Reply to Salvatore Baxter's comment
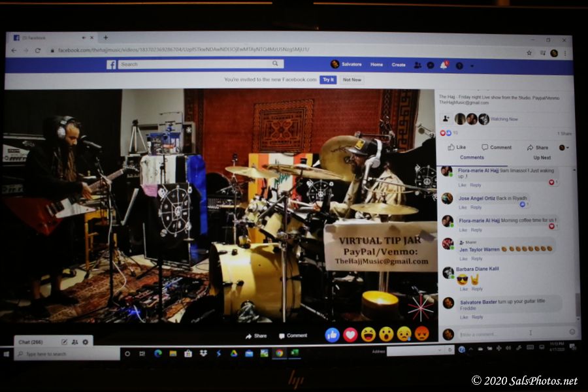Viewport: 588px width, 392px height. pyautogui.click(x=477, y=317)
